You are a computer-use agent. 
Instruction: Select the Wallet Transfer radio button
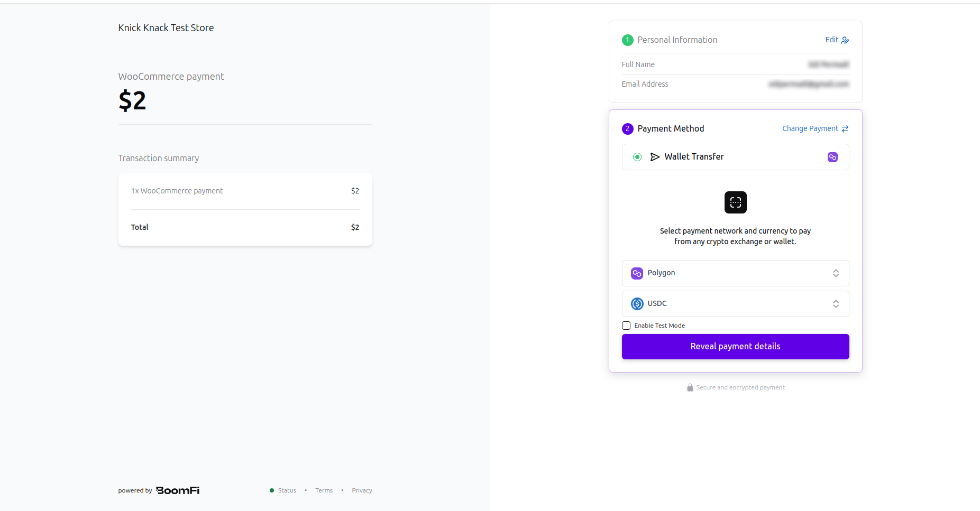click(637, 157)
